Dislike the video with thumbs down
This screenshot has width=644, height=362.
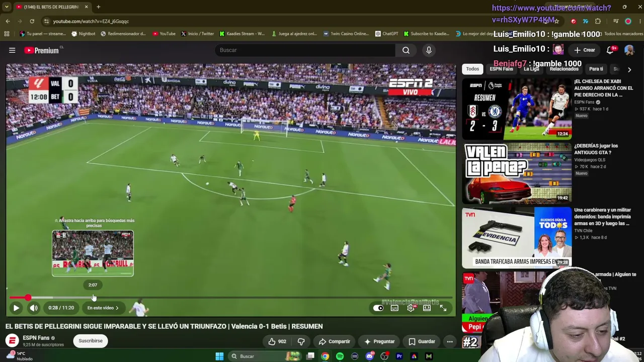click(301, 341)
